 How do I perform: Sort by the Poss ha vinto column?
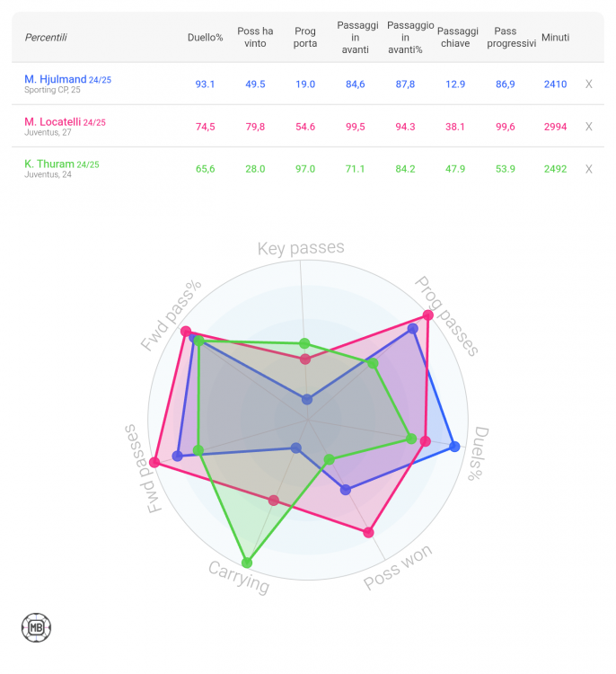[x=255, y=38]
